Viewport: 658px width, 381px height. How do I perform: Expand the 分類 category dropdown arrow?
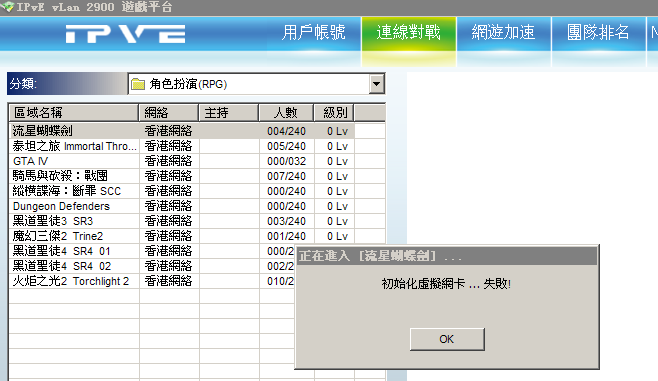pyautogui.click(x=376, y=84)
